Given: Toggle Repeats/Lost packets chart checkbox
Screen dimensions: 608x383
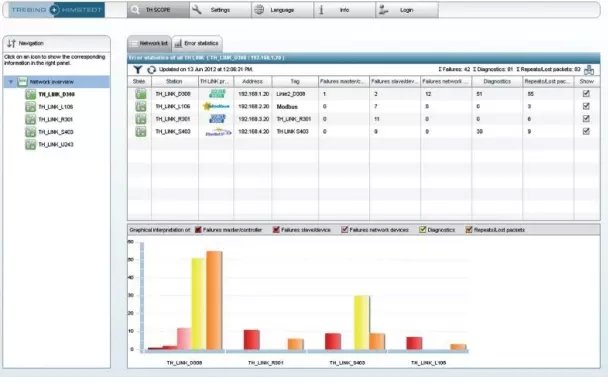Looking at the screenshot, I should click(x=469, y=230).
